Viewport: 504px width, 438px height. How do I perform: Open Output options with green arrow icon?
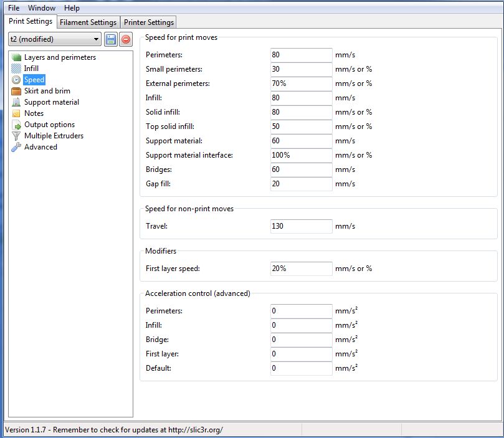[16, 125]
